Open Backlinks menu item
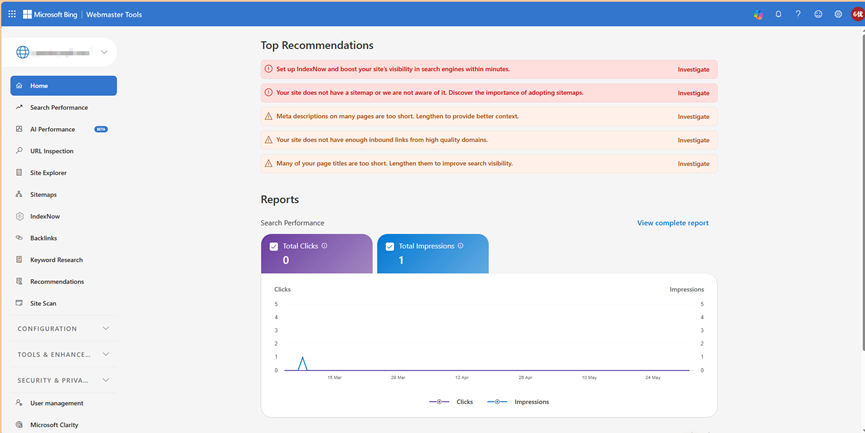Image resolution: width=865 pixels, height=433 pixels. point(63,238)
